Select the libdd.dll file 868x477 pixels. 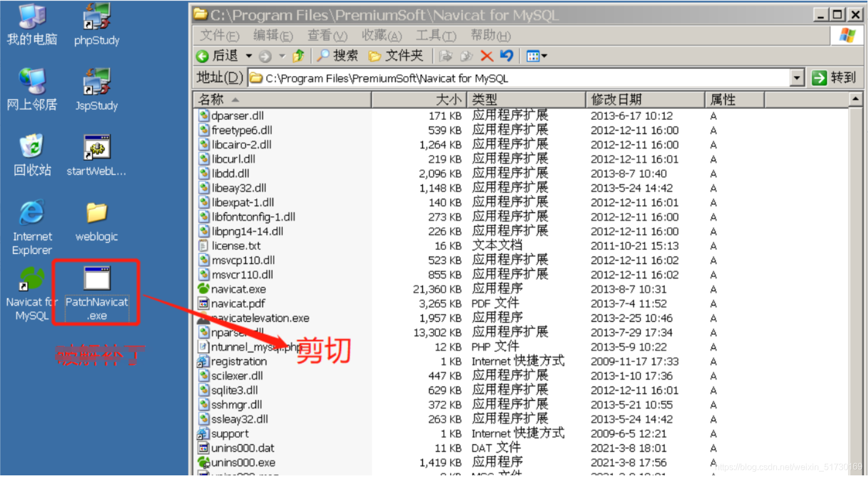click(224, 173)
